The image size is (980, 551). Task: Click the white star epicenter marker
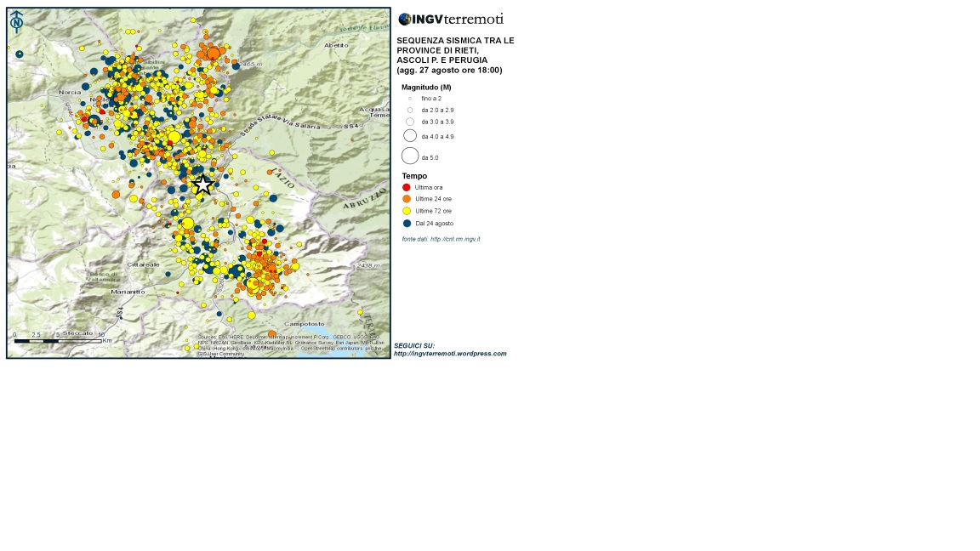202,185
